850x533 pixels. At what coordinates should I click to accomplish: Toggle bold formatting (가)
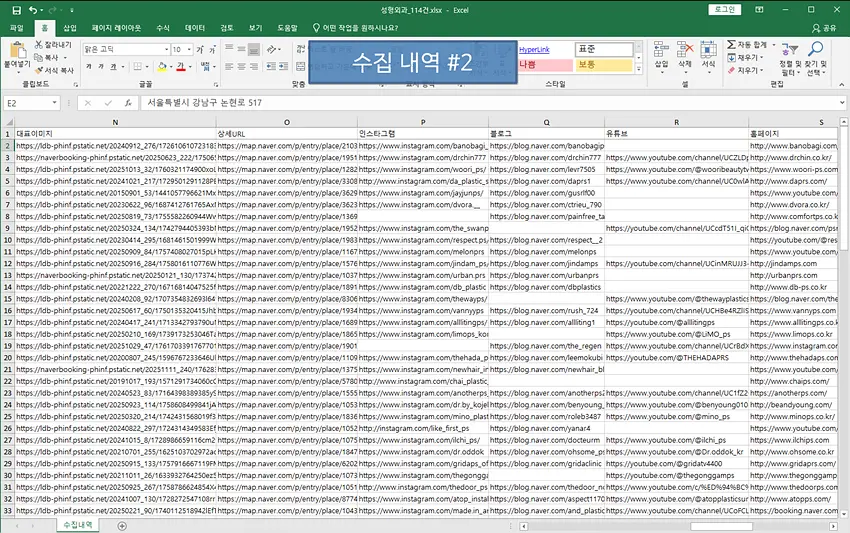coord(89,67)
